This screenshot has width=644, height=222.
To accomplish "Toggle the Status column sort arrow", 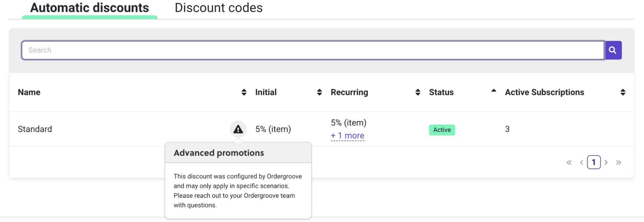I will (x=494, y=91).
